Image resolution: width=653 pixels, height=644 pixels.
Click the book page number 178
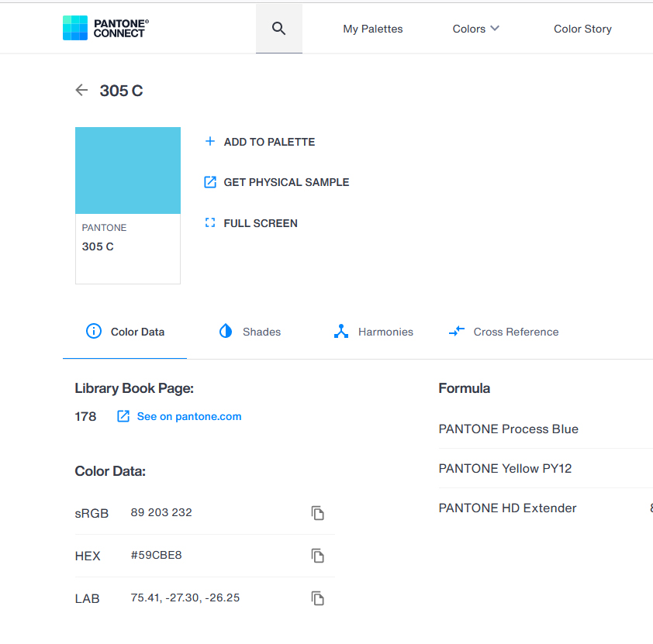tap(85, 416)
